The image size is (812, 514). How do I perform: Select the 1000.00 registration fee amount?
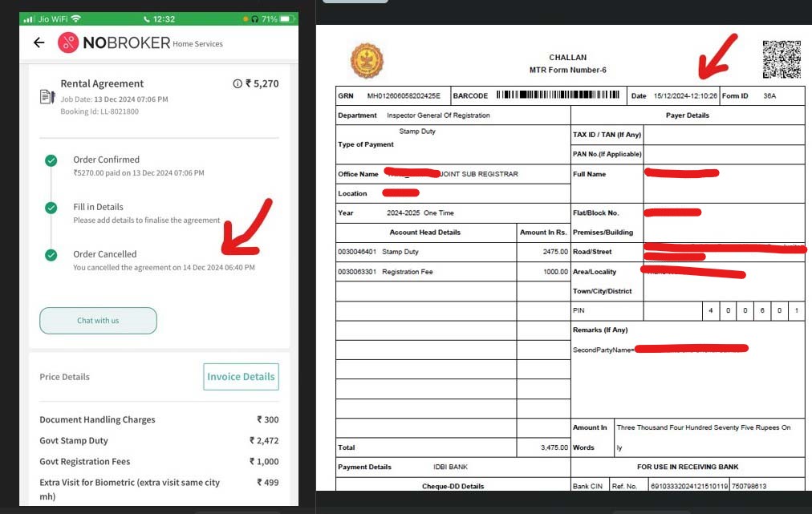point(555,272)
